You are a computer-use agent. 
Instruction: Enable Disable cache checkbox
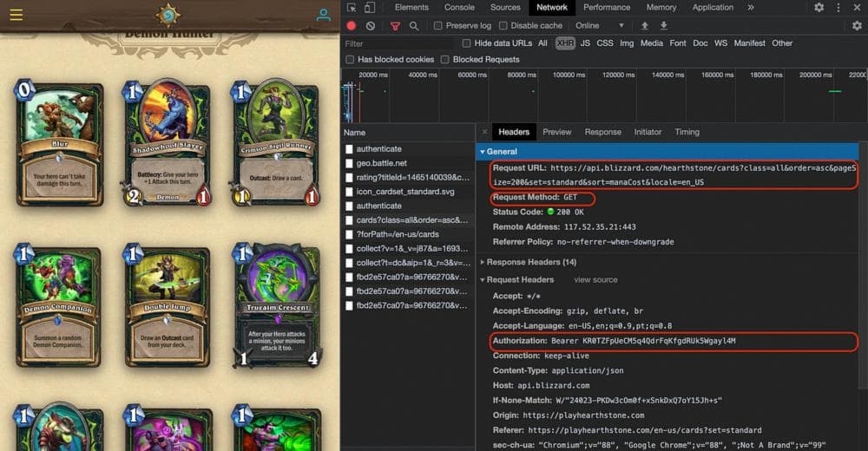503,26
